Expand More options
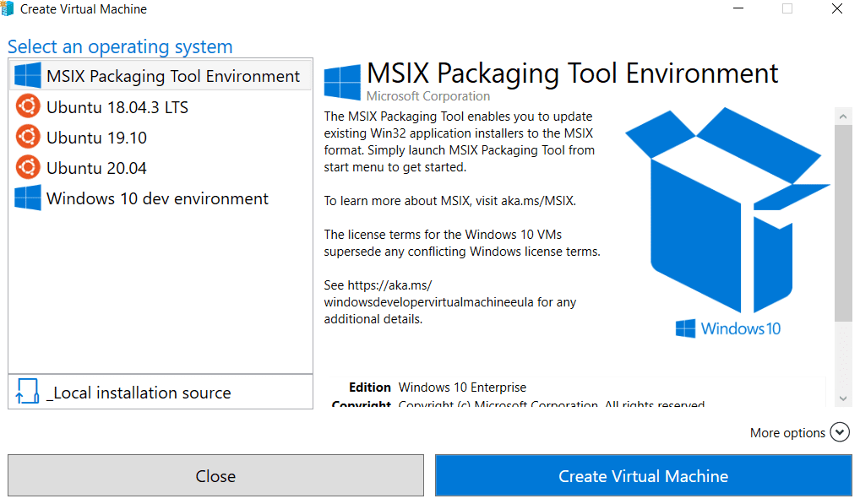 pyautogui.click(x=840, y=432)
